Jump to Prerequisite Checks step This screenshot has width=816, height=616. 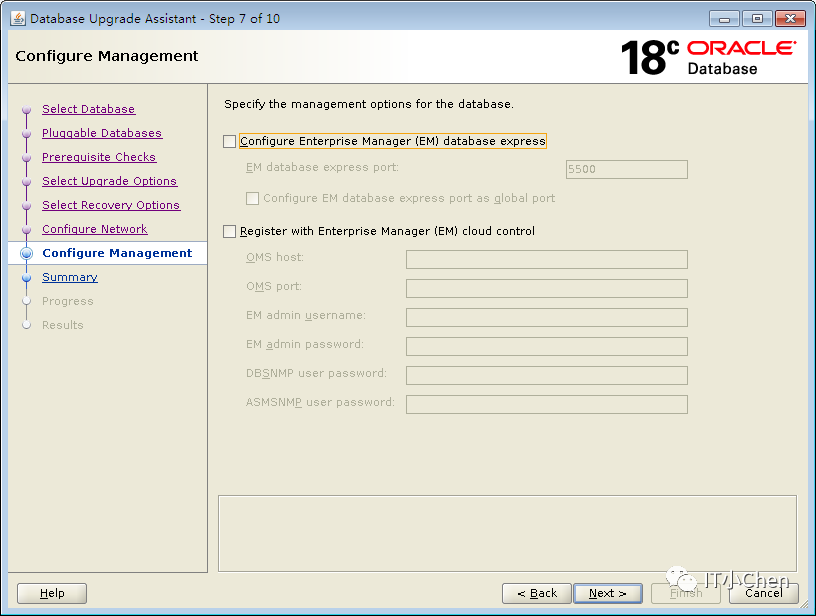tap(99, 157)
